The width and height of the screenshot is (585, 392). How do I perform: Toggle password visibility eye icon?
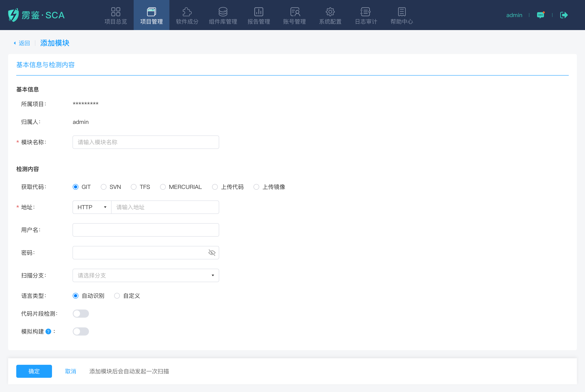(x=212, y=252)
